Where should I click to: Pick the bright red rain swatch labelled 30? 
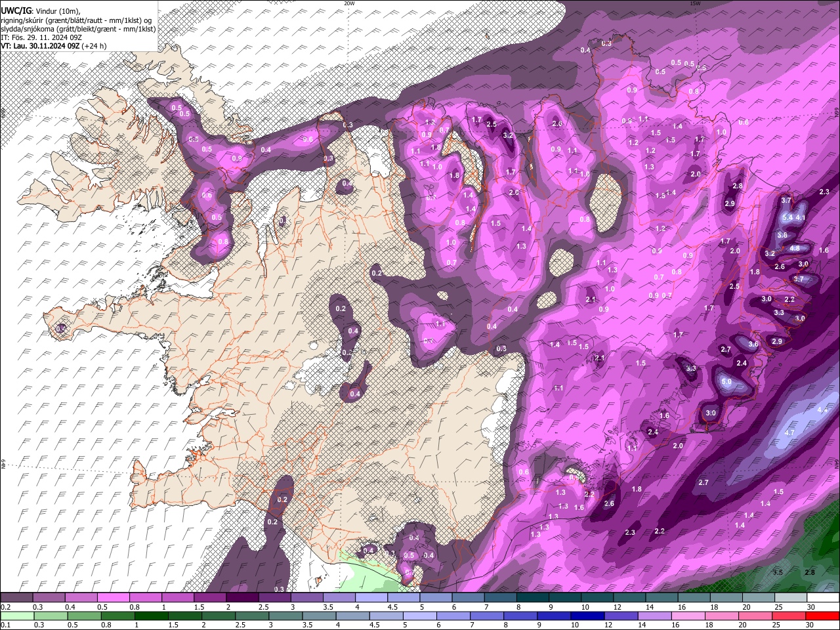[822, 616]
